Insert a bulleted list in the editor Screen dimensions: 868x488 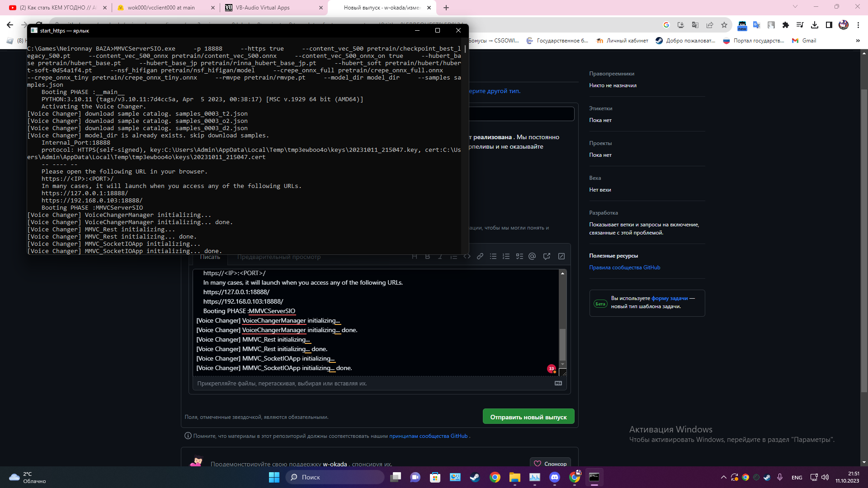point(493,256)
